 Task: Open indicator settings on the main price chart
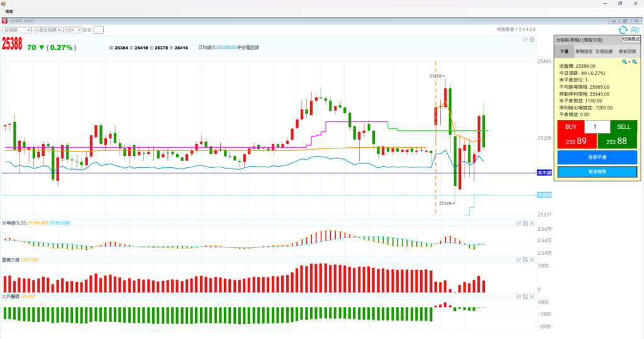(525, 40)
